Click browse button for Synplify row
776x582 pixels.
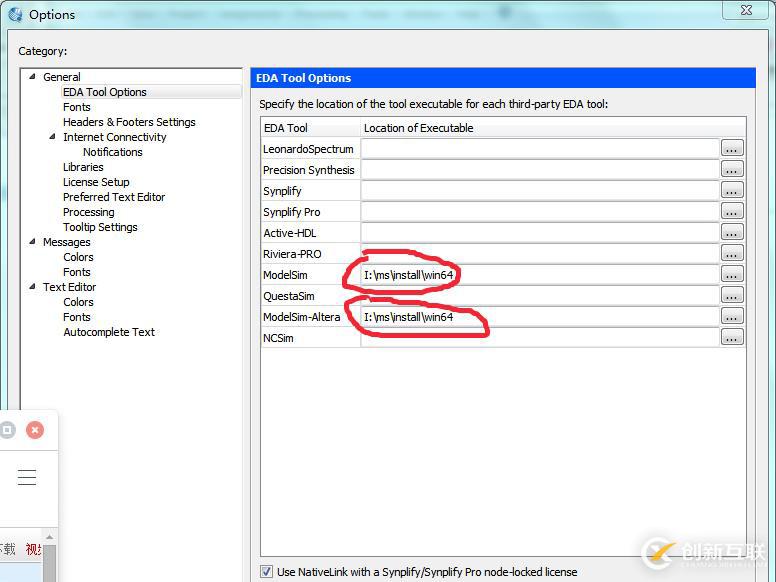pos(732,190)
